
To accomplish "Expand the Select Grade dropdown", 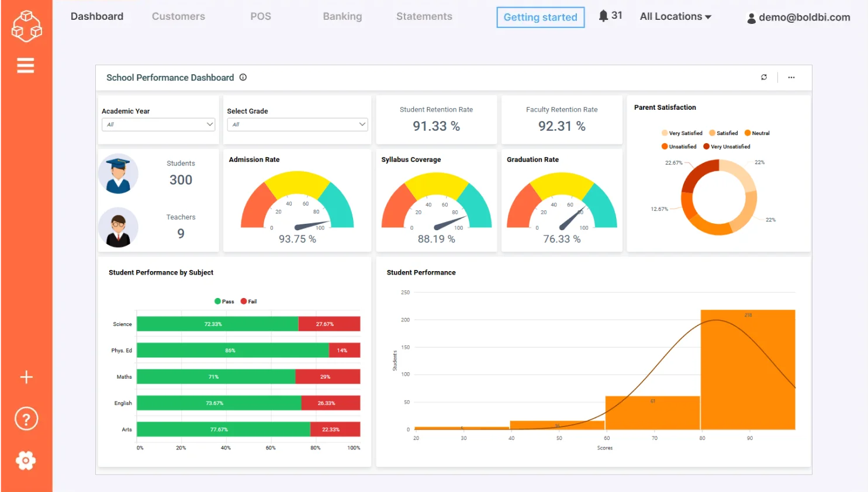I will coord(297,124).
